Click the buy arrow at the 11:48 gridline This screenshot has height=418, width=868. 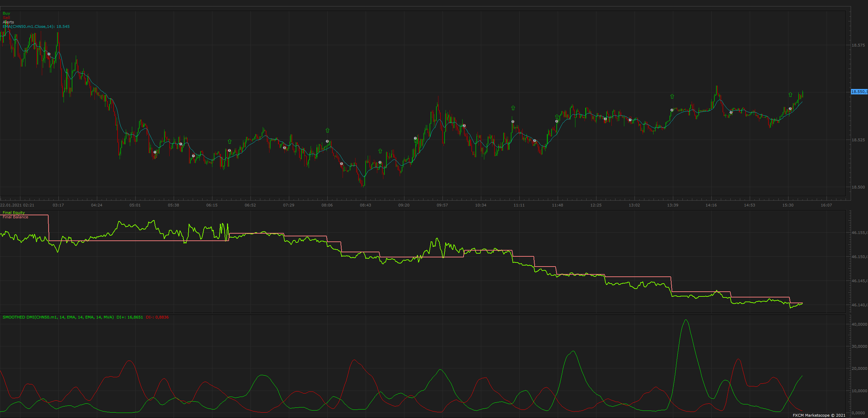click(557, 117)
